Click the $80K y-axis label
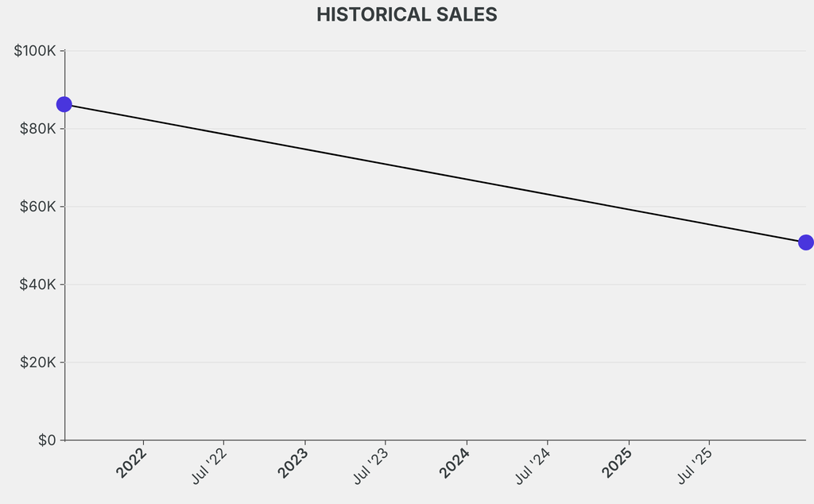Viewport: 814px width, 504px height. tap(37, 129)
